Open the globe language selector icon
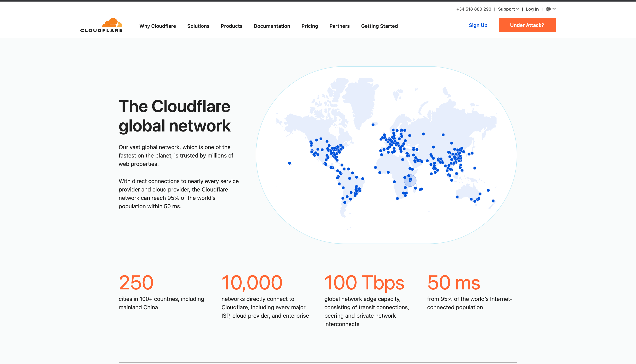Viewport: 636px width, 364px height. (548, 9)
